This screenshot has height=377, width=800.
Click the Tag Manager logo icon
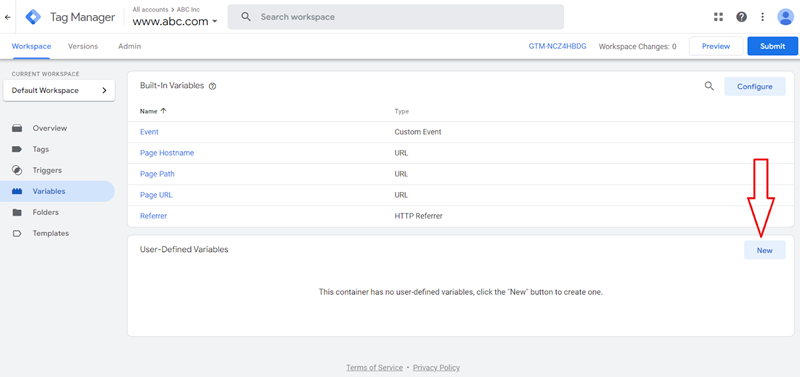pos(34,17)
